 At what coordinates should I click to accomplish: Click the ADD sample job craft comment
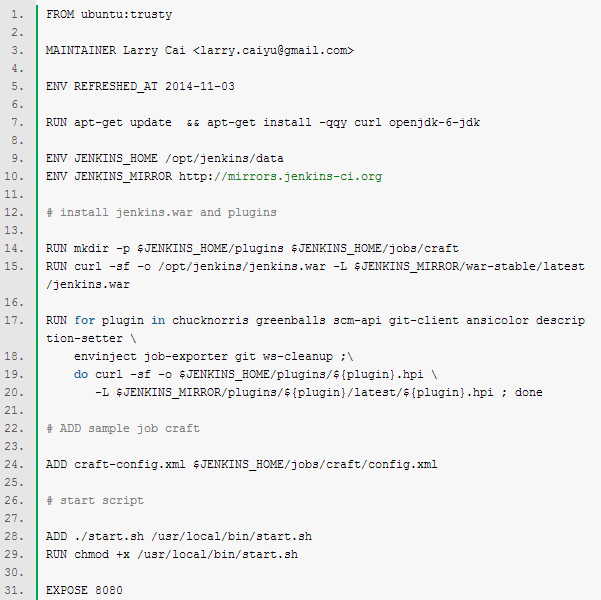123,428
